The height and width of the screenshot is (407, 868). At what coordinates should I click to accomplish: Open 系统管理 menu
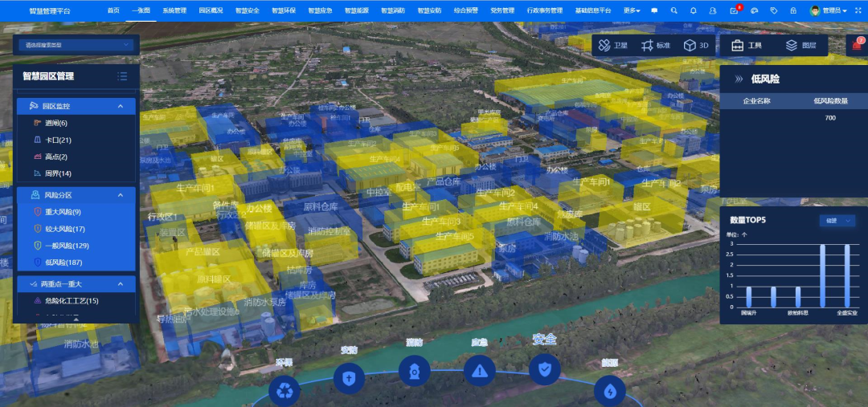pyautogui.click(x=174, y=10)
